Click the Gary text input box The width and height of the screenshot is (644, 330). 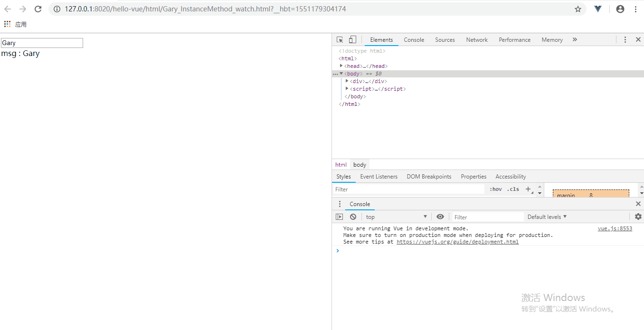[x=42, y=43]
